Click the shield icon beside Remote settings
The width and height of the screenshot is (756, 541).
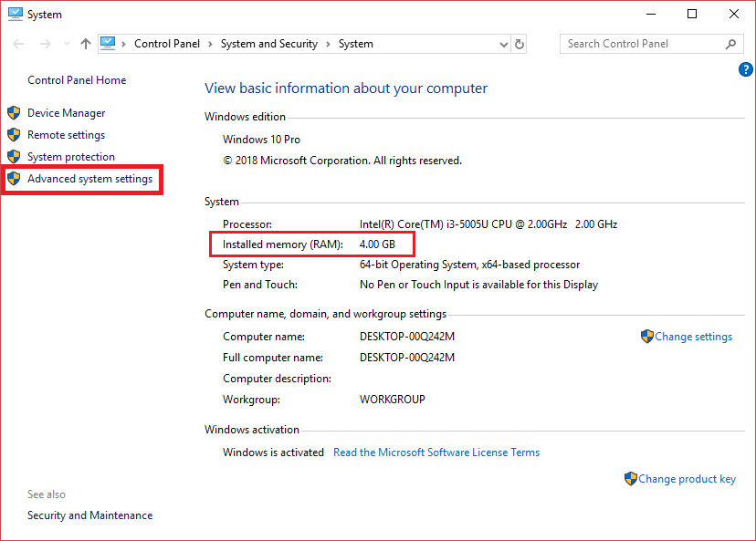[x=15, y=134]
